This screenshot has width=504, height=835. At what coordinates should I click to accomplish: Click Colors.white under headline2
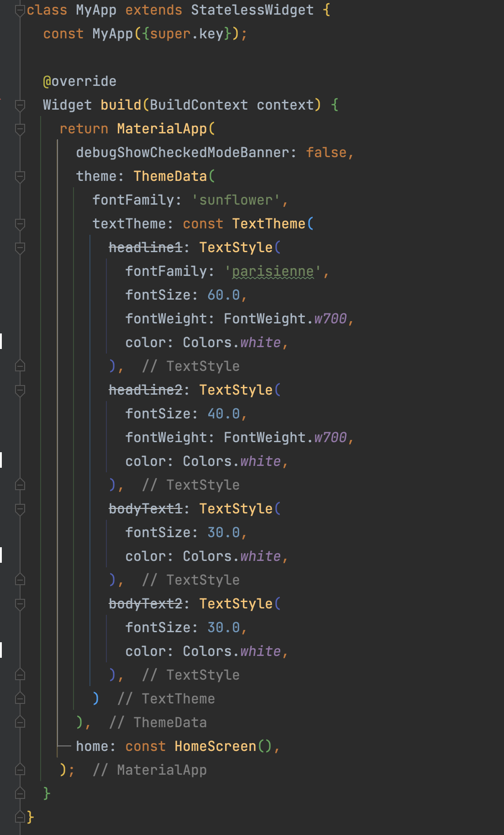click(x=232, y=461)
